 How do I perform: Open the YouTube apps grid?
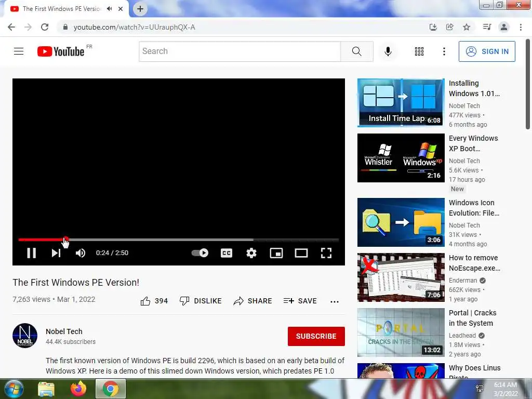[x=419, y=51]
